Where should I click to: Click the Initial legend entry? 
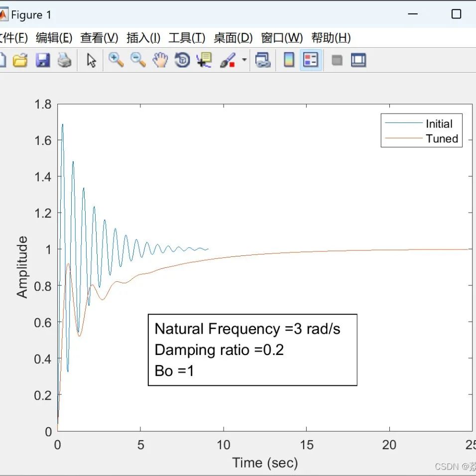pyautogui.click(x=419, y=123)
